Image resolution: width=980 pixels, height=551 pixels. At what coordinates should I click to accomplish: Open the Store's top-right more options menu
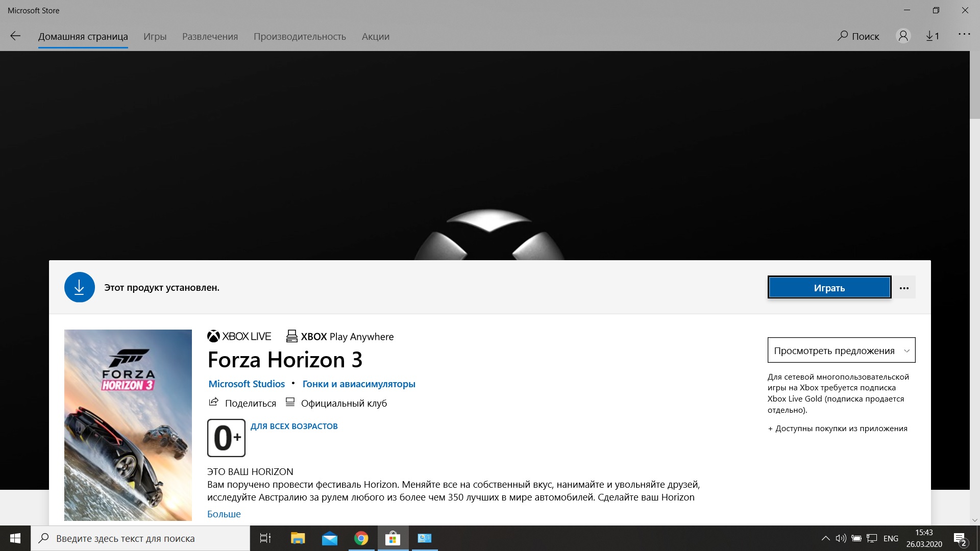pyautogui.click(x=964, y=34)
